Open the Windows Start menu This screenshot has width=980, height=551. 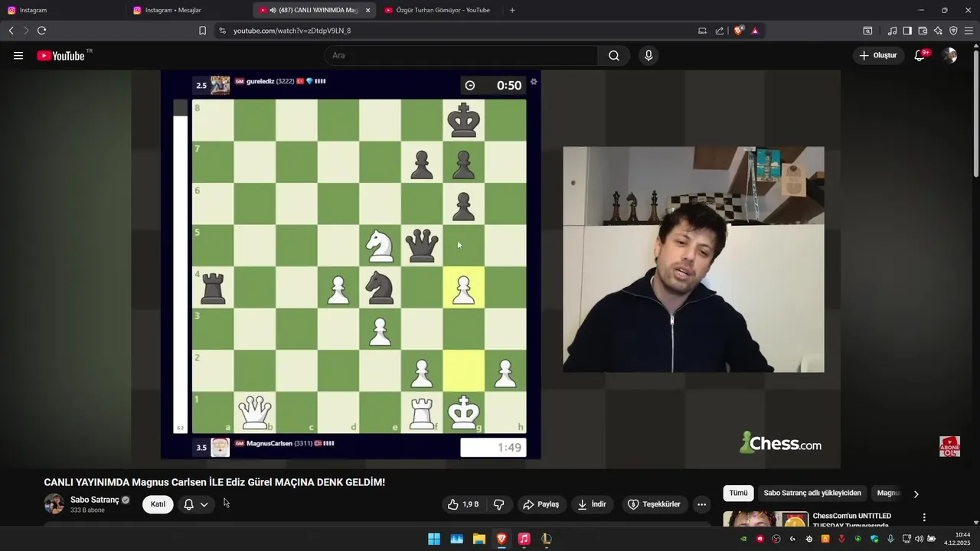434,539
